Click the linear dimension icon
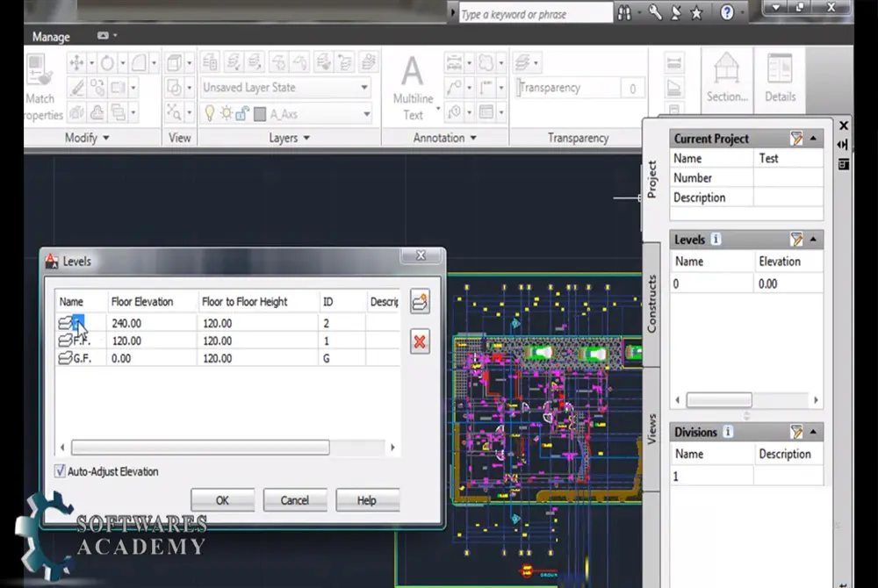This screenshot has height=588, width=878. point(454,62)
